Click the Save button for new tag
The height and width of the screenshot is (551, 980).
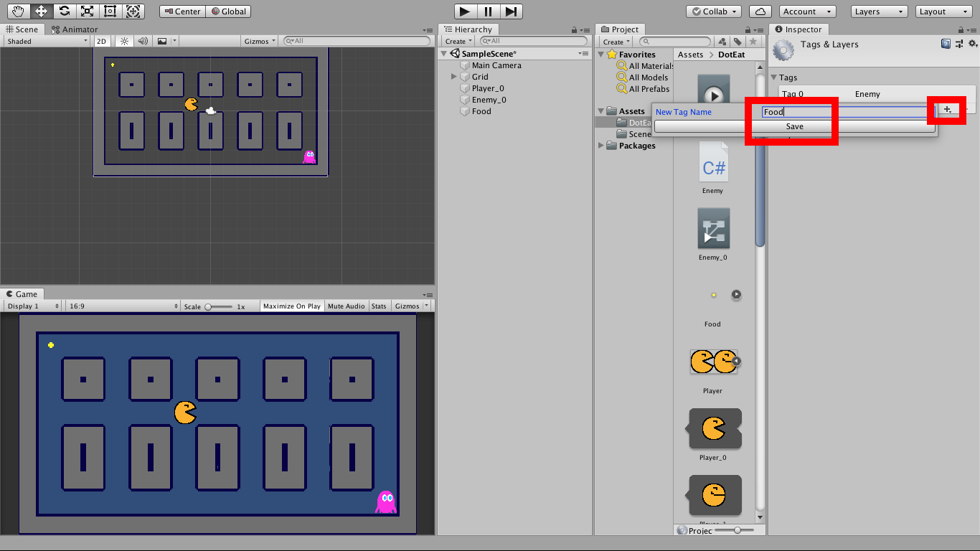(795, 126)
